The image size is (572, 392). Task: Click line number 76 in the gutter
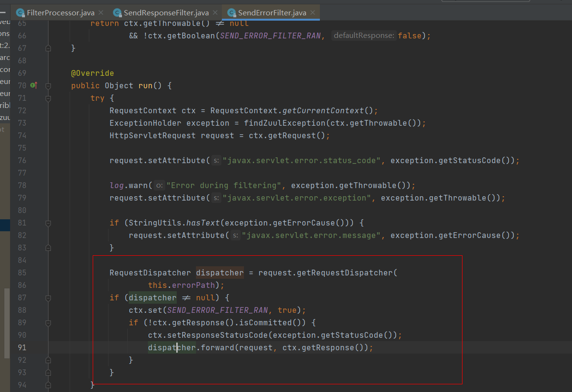[x=22, y=160]
